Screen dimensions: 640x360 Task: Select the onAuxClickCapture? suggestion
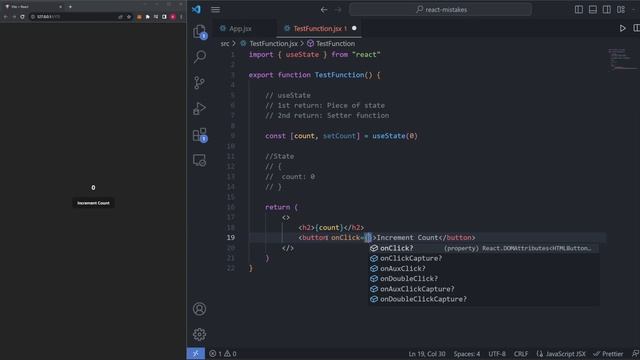coord(484,289)
